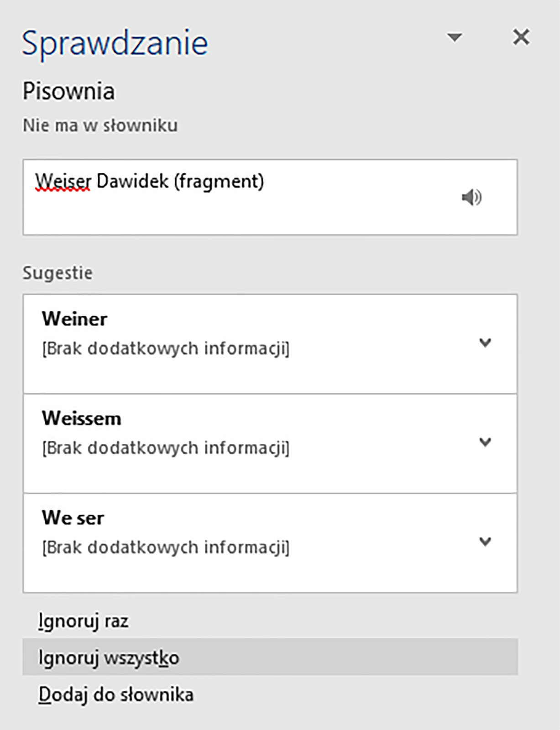This screenshot has width=560, height=730.
Task: Open the task pane options arrow
Action: [x=454, y=37]
